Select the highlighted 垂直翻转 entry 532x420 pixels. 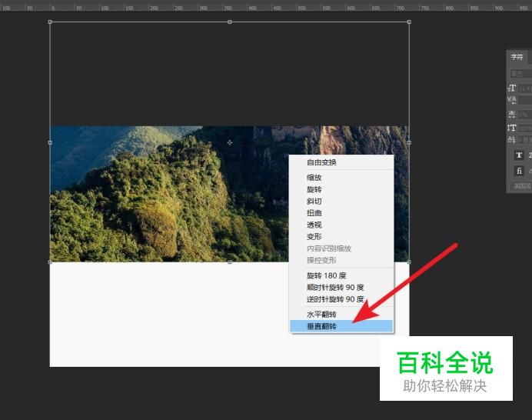(341, 326)
